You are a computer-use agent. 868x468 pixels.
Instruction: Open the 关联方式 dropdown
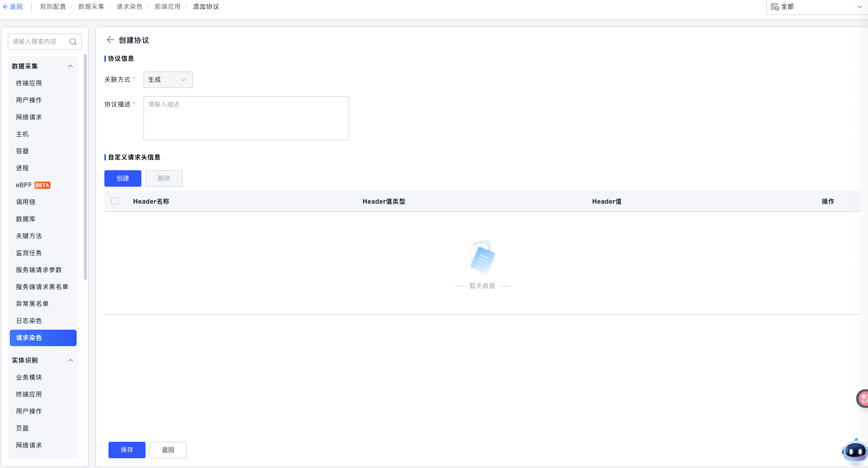pos(168,80)
